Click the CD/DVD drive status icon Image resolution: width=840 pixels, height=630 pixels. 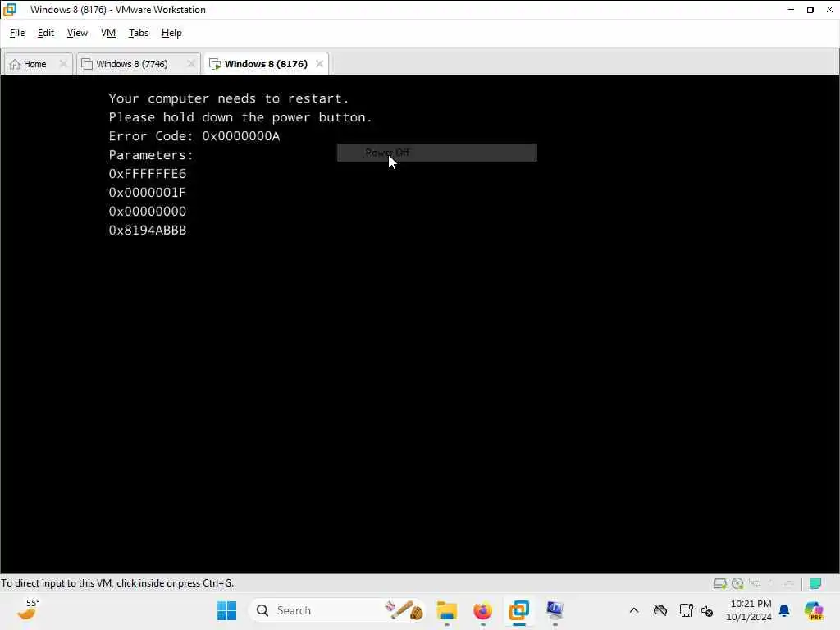(x=737, y=583)
